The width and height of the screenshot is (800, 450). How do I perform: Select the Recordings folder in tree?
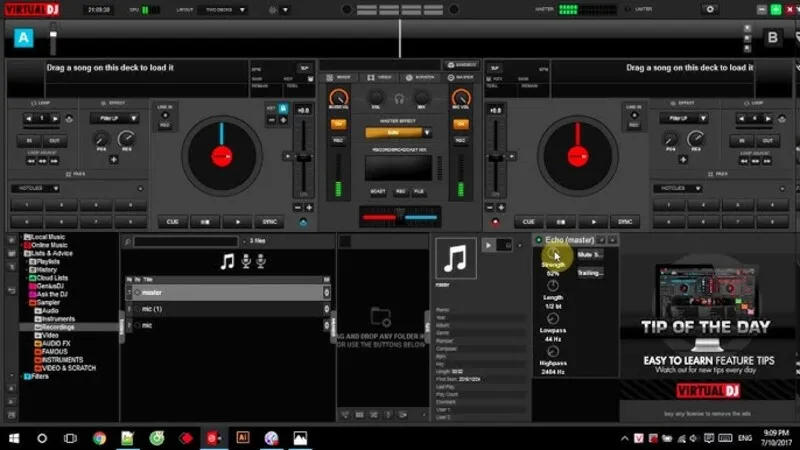point(57,327)
